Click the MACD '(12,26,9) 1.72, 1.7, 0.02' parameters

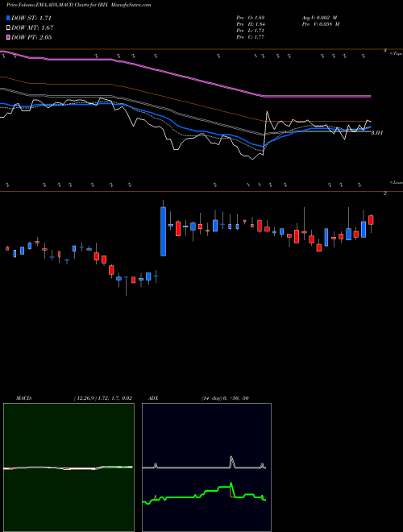coord(103,398)
